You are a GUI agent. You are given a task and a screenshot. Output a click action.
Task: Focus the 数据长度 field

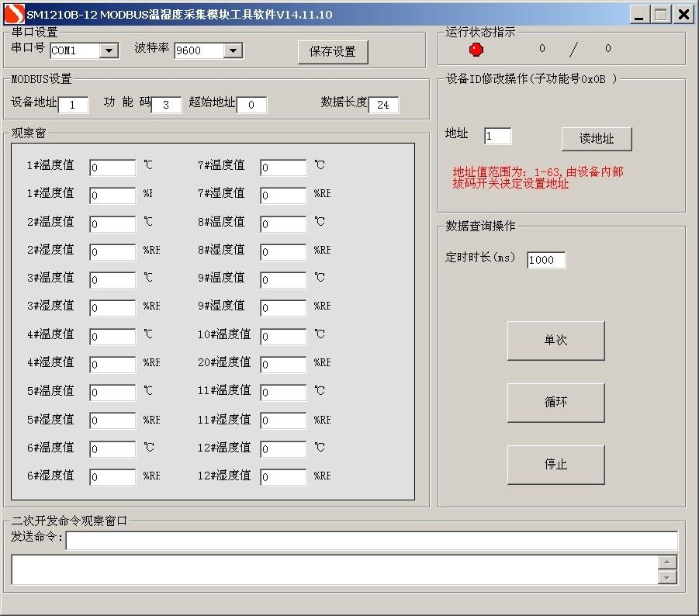[x=383, y=105]
